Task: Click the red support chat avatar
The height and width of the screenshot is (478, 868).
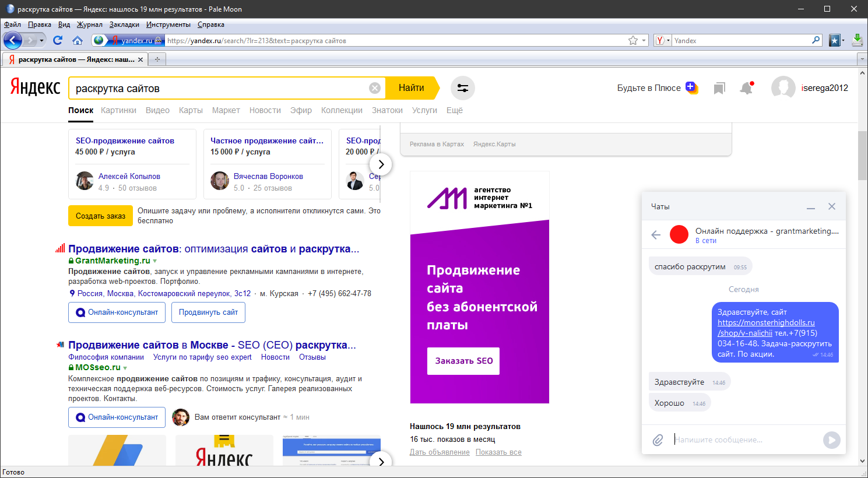Action: pos(679,234)
